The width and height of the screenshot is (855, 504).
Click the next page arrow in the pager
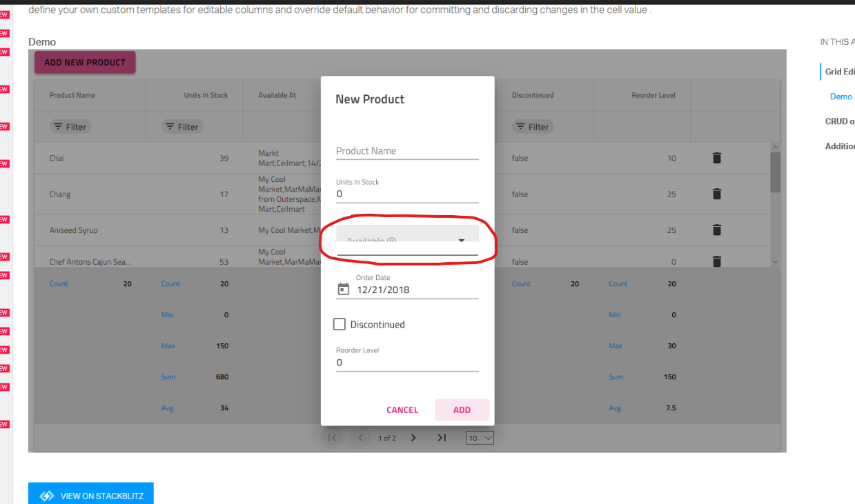[x=413, y=437]
